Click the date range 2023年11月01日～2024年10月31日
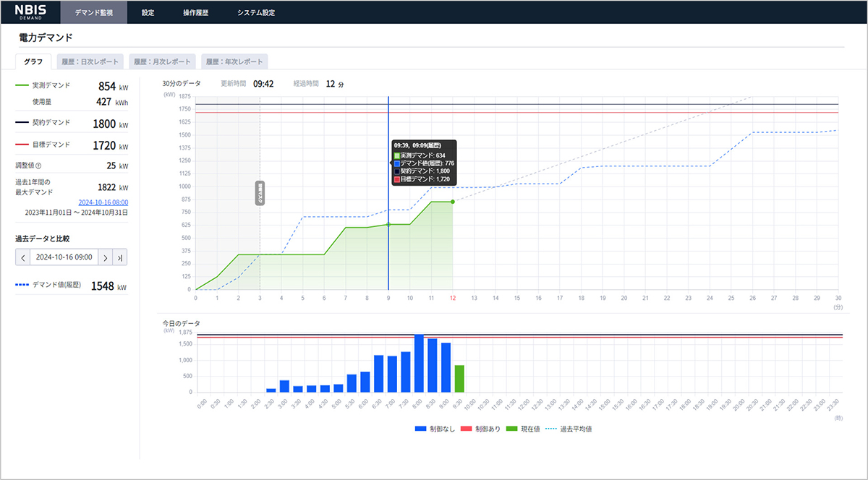Viewport: 868px width, 480px height. click(77, 213)
